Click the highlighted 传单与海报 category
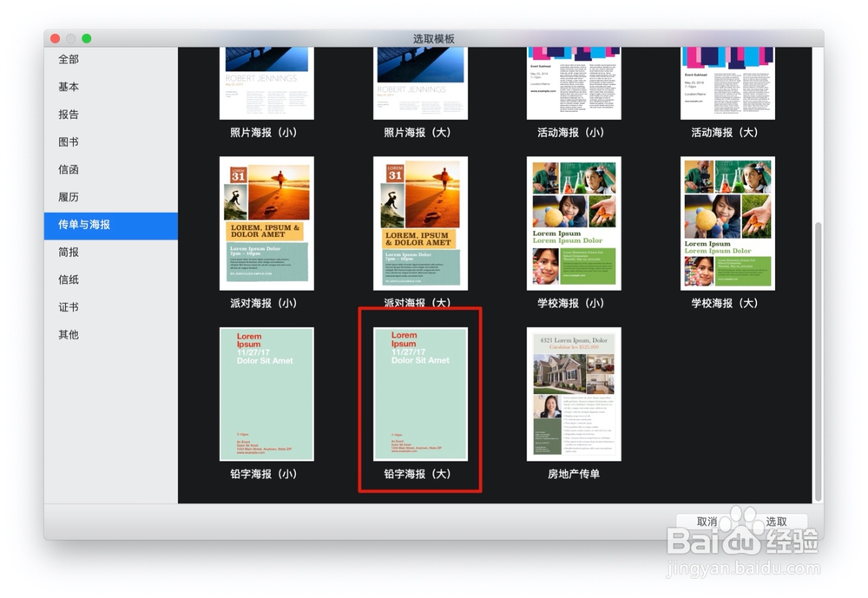Viewport: 868px width, 598px height. coord(111,225)
